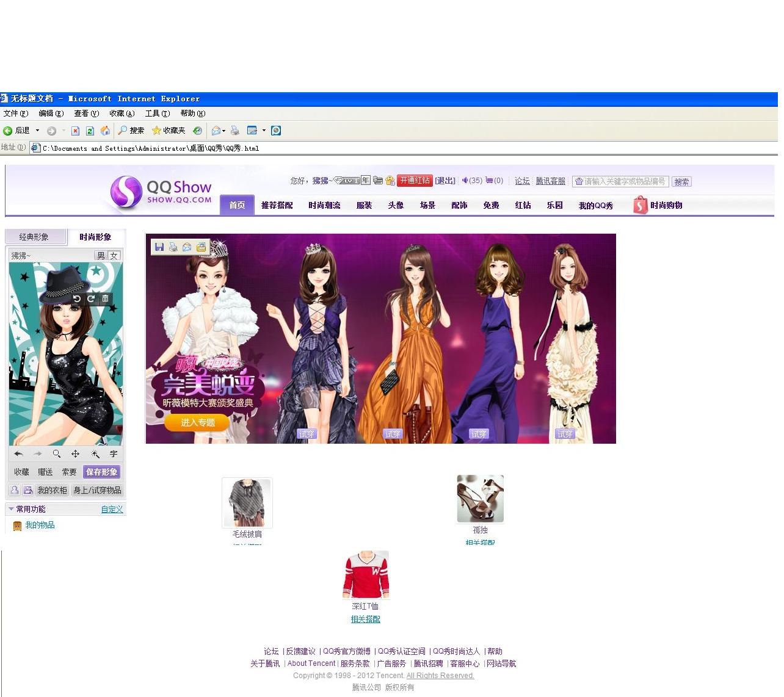The image size is (784, 697).
Task: Click the save disk icon on banner
Action: coord(159,247)
